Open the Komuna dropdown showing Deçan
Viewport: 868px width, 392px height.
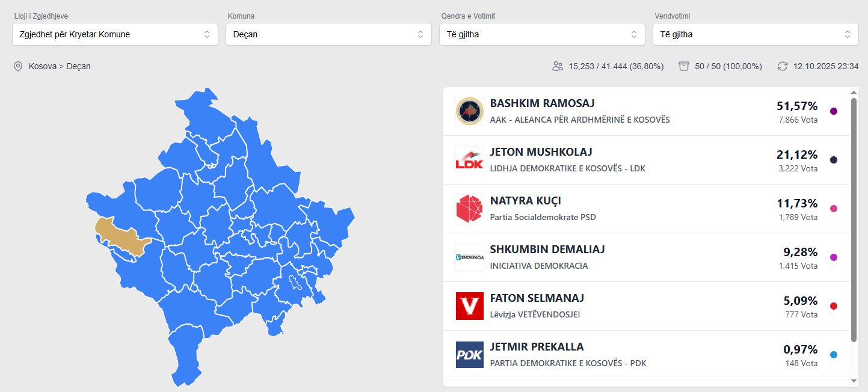click(x=328, y=34)
